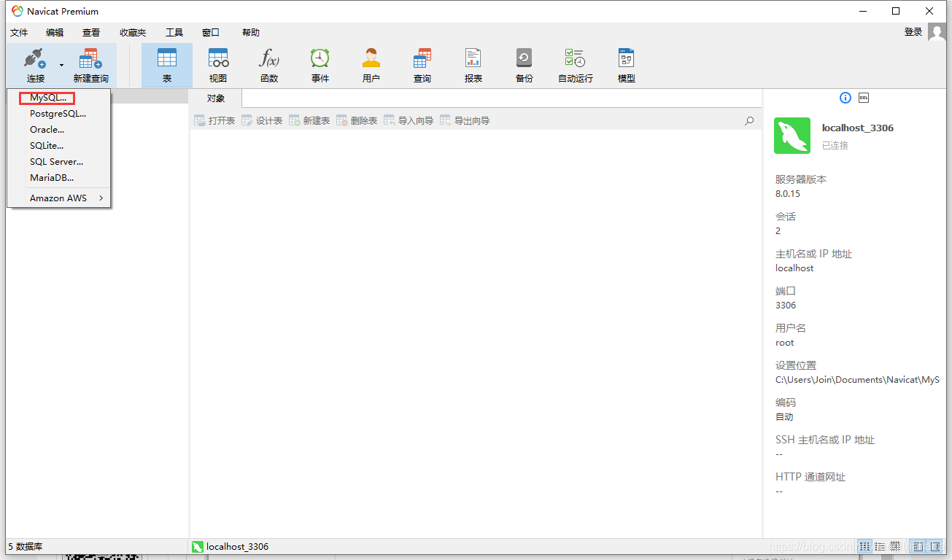Click the 5 数据库 status text

pyautogui.click(x=24, y=546)
